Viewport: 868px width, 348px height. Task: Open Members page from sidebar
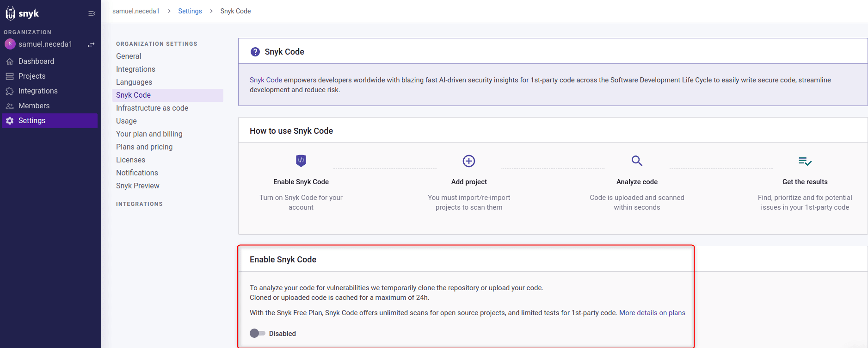coord(34,106)
